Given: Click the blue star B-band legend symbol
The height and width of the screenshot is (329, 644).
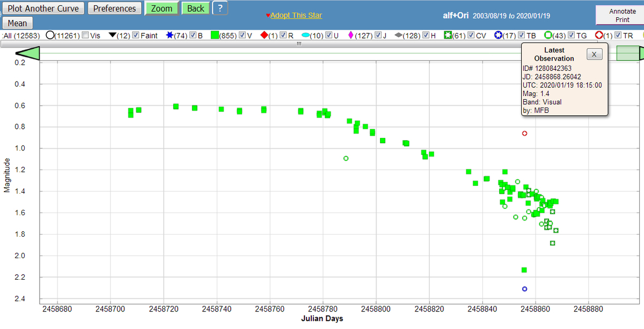Looking at the screenshot, I should (170, 35).
